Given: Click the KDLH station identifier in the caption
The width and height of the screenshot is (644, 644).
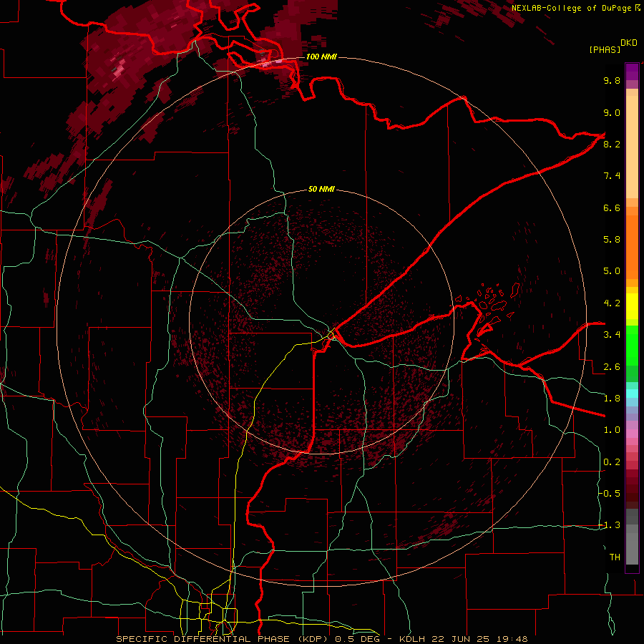Looking at the screenshot, I should click(412, 639).
